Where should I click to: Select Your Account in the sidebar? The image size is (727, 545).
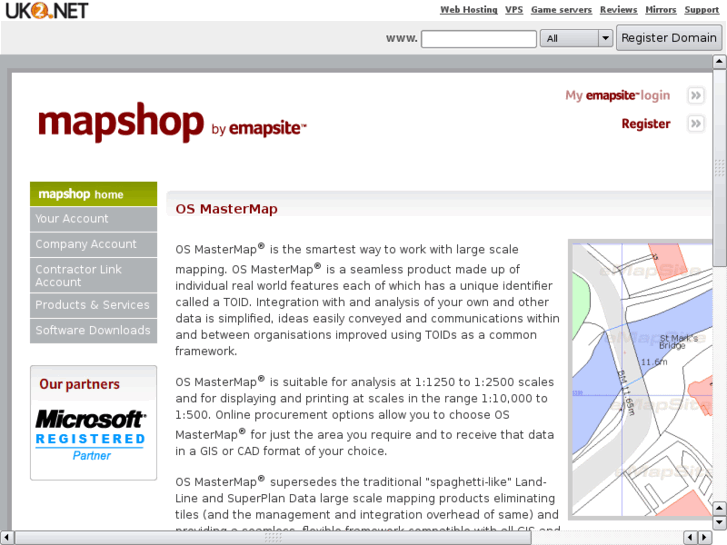click(94, 219)
